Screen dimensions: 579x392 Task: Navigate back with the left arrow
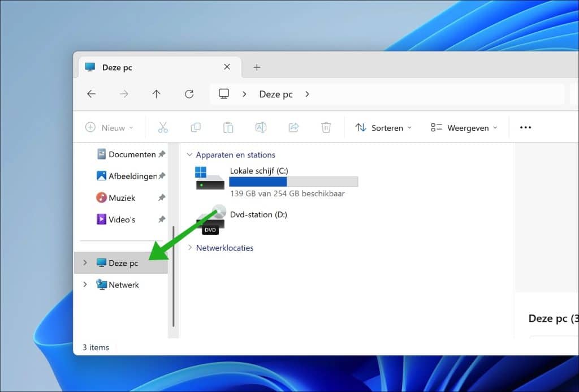coord(92,94)
